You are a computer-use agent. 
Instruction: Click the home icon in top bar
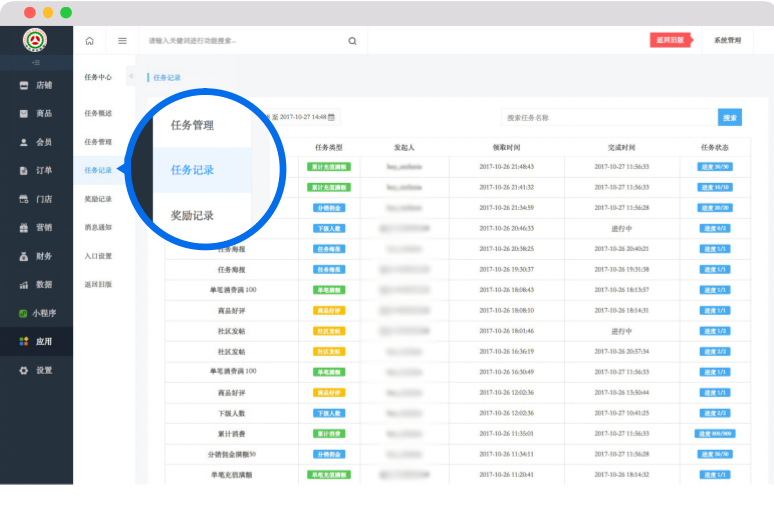click(89, 41)
